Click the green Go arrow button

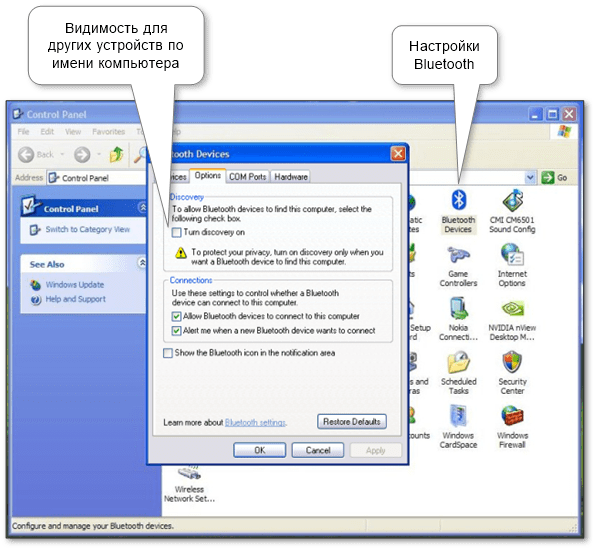[x=548, y=178]
